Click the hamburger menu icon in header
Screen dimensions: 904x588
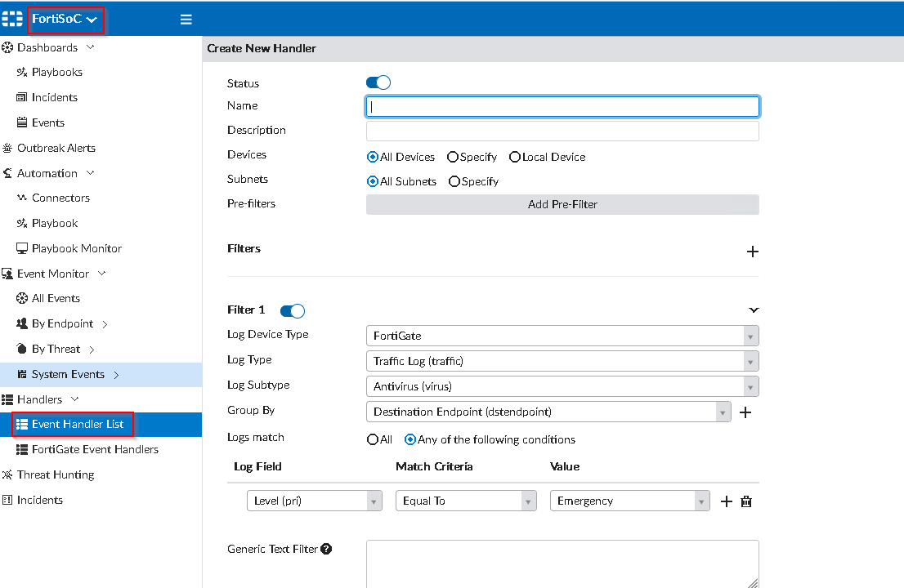coord(186,20)
